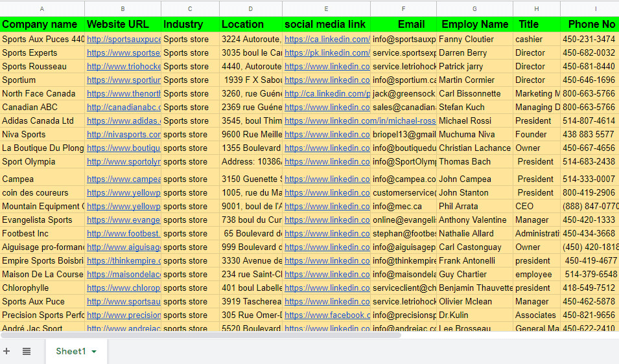Image resolution: width=619 pixels, height=364 pixels.
Task: Add a new sheet with plus icon
Action: pos(6,351)
